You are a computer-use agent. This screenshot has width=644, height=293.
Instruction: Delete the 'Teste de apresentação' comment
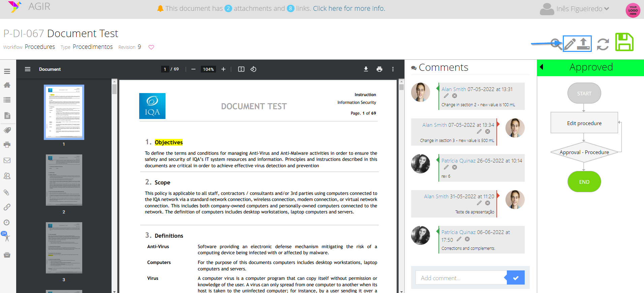(488, 203)
